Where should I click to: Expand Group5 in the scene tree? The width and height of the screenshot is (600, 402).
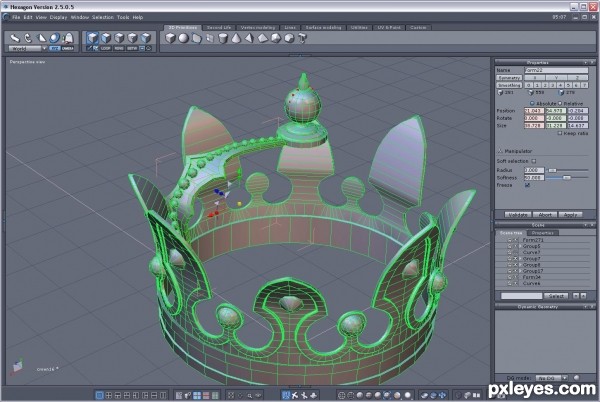click(x=520, y=246)
